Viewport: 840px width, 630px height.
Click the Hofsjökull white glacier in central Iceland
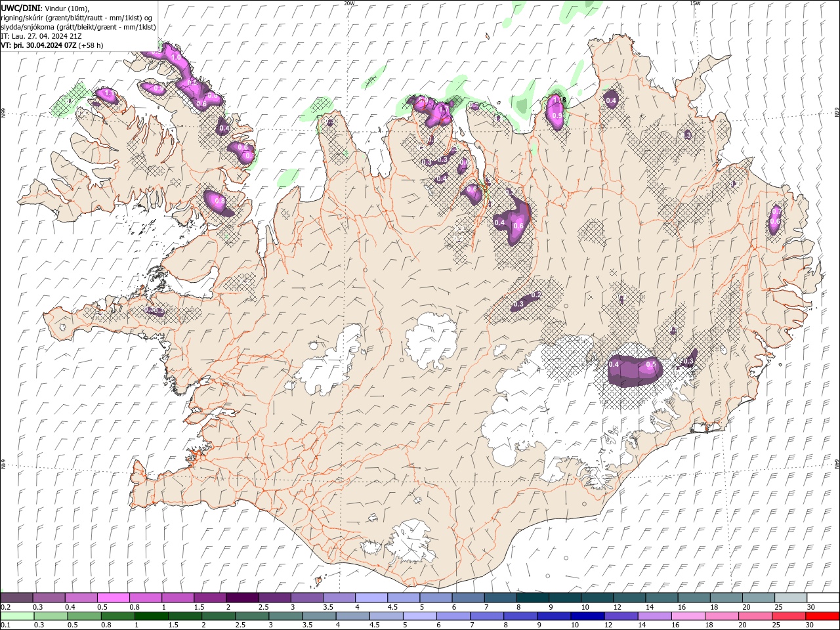click(431, 341)
